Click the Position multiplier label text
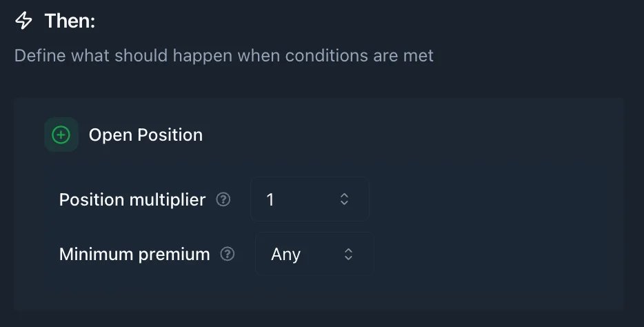This screenshot has height=327, width=644. click(132, 199)
